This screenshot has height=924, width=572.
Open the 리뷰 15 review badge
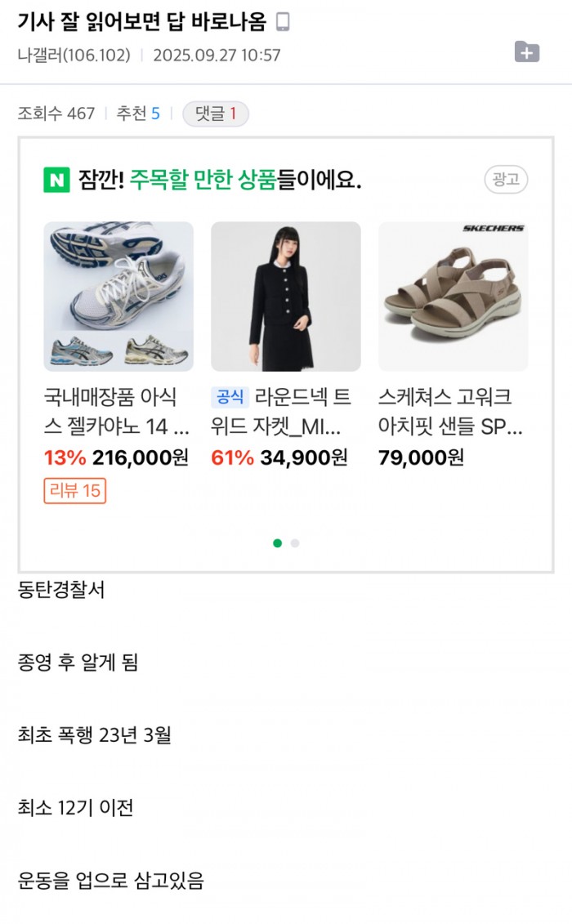(74, 490)
